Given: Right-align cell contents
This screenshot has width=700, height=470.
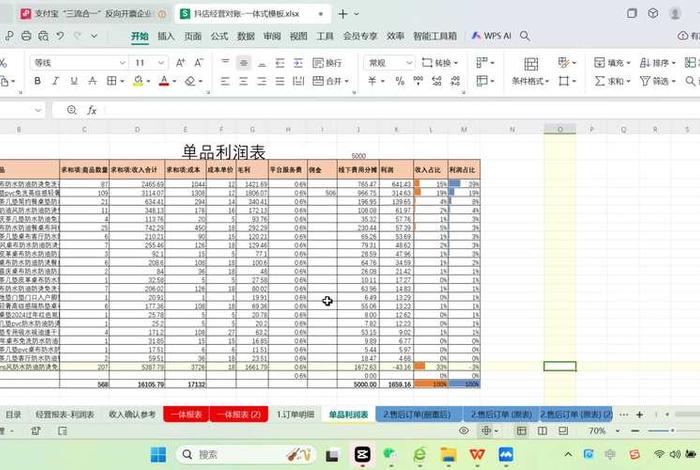Looking at the screenshot, I should 262,81.
